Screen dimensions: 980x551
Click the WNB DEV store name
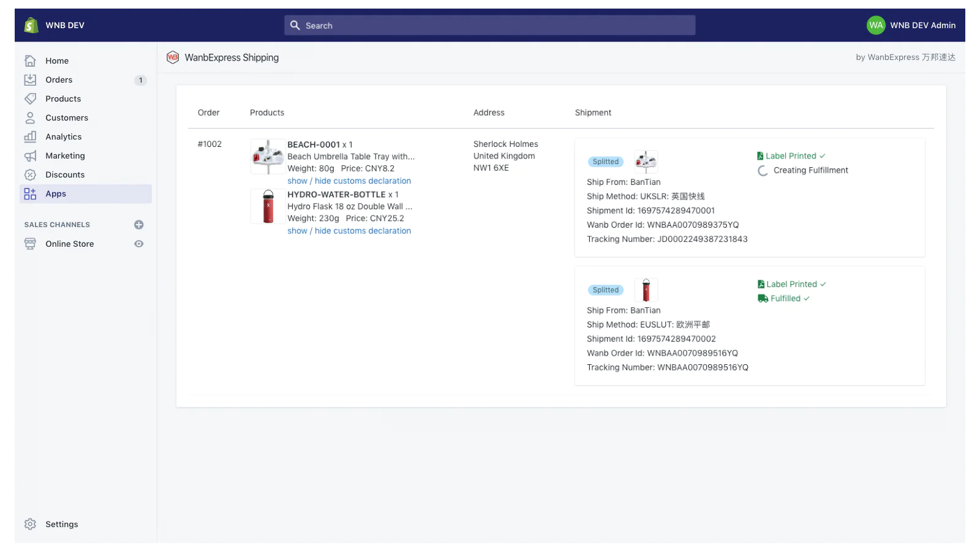(65, 25)
